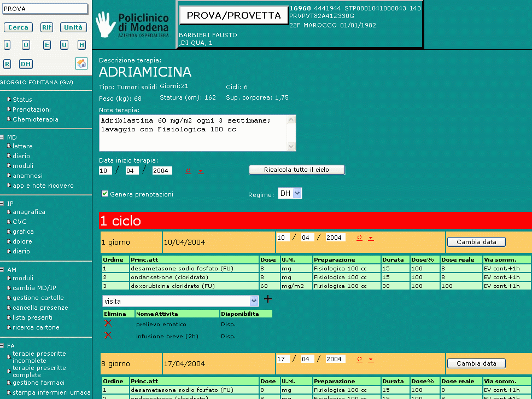The height and width of the screenshot is (399, 532).
Task: Collapse the MD section in sidebar
Action: pos(2,137)
